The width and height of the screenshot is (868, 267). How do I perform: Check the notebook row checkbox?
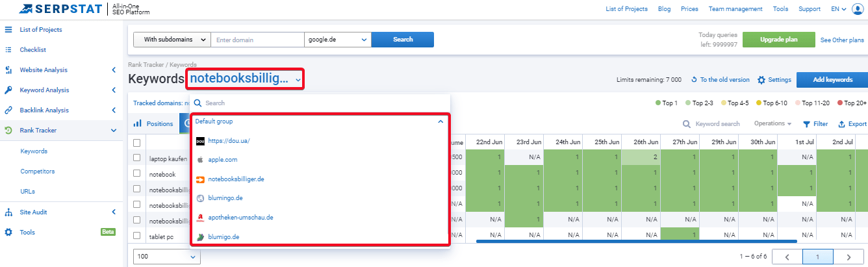point(136,173)
